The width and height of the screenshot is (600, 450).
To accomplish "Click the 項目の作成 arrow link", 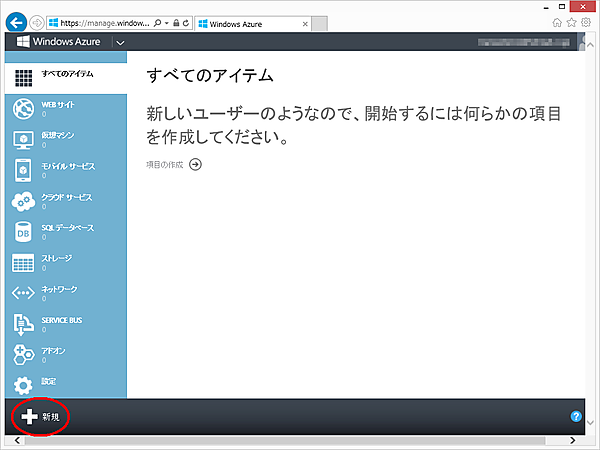I will [x=195, y=164].
